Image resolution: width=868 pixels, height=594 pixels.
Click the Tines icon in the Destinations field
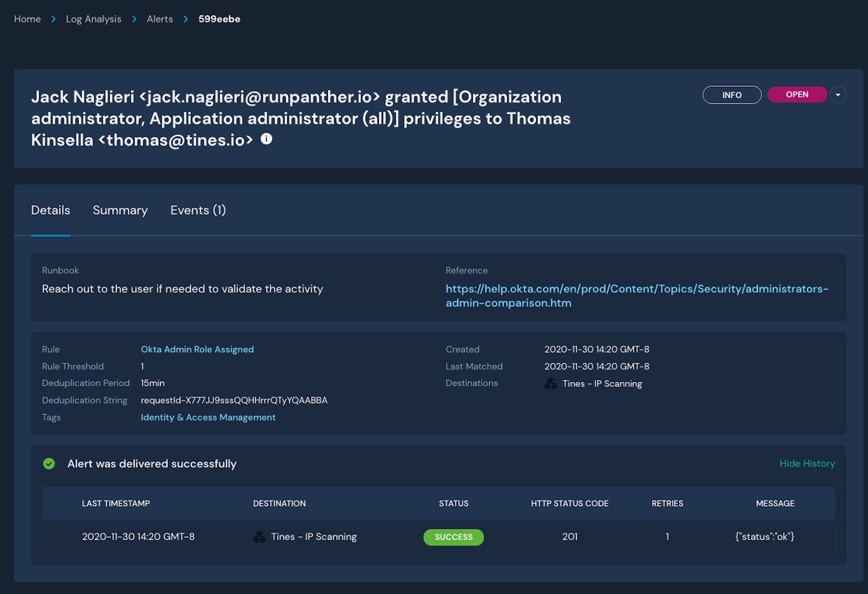tap(550, 384)
